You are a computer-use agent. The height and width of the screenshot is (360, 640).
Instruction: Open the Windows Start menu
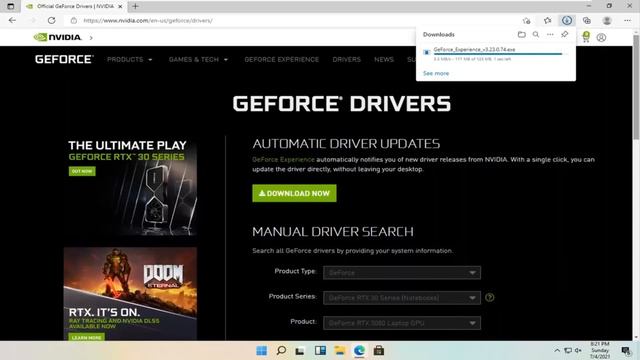click(x=261, y=351)
